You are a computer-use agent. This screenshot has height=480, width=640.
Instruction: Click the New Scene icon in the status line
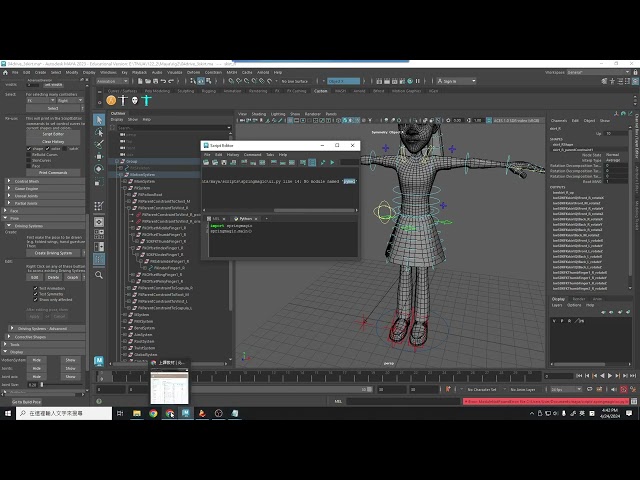pos(140,81)
